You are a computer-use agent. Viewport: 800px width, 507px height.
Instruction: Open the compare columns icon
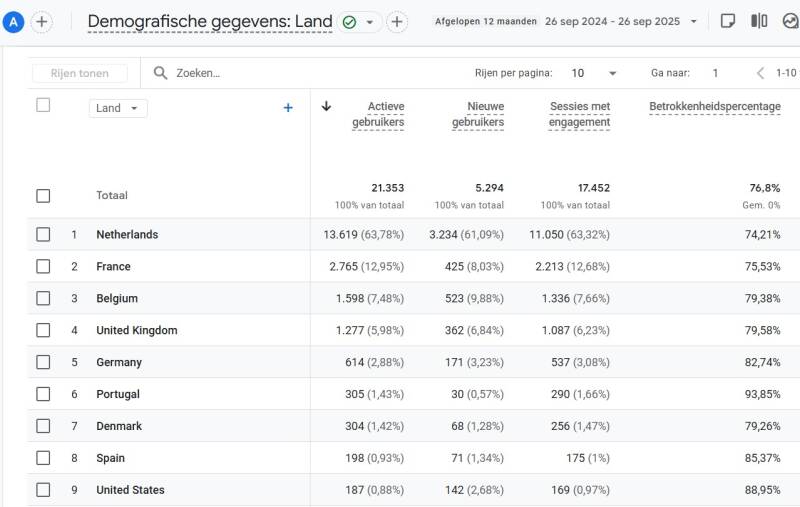click(x=759, y=21)
